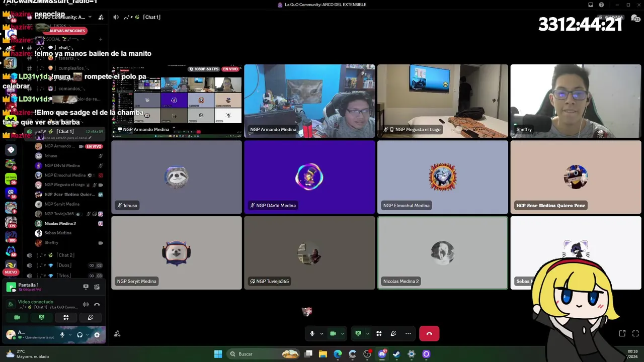This screenshot has width=644, height=362.
Task: Open more options ellipsis in call bar
Action: [x=408, y=333]
